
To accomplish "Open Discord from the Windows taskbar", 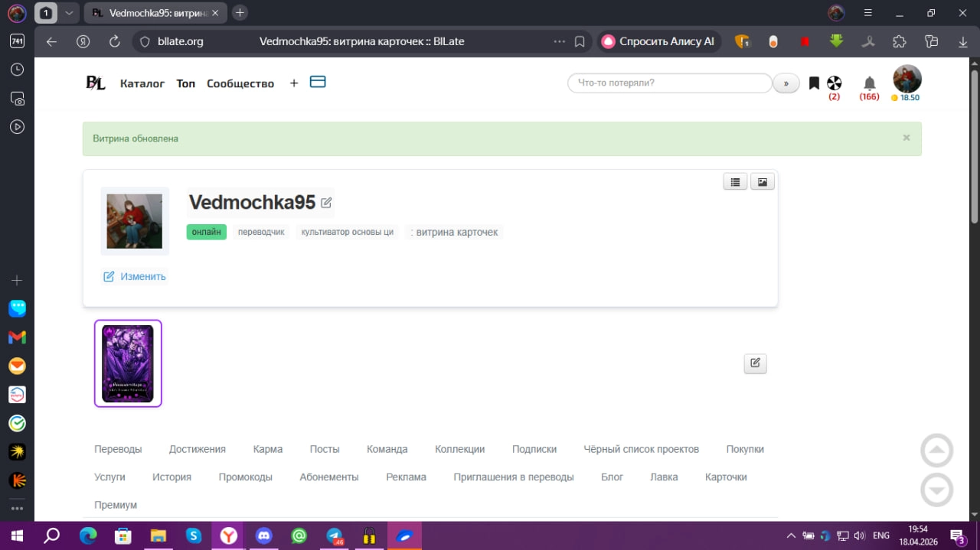I will tap(264, 535).
